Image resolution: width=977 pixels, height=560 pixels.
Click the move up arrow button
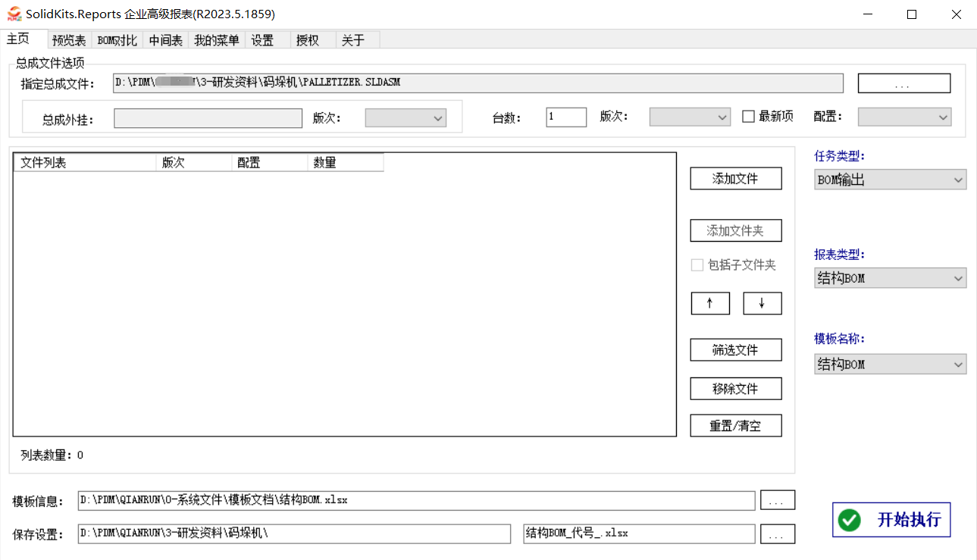click(x=710, y=303)
